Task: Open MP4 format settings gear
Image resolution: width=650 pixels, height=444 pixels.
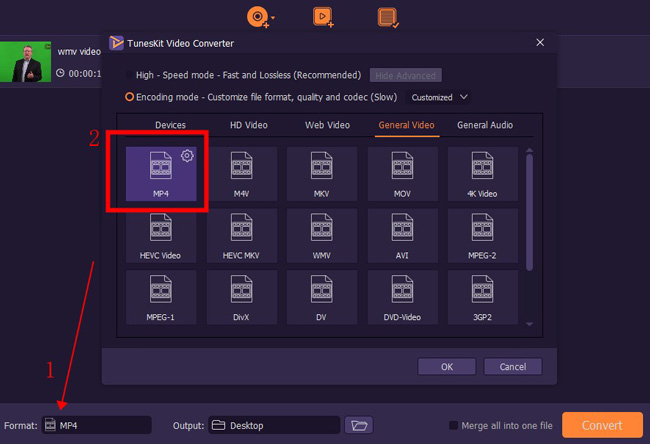Action: point(187,155)
